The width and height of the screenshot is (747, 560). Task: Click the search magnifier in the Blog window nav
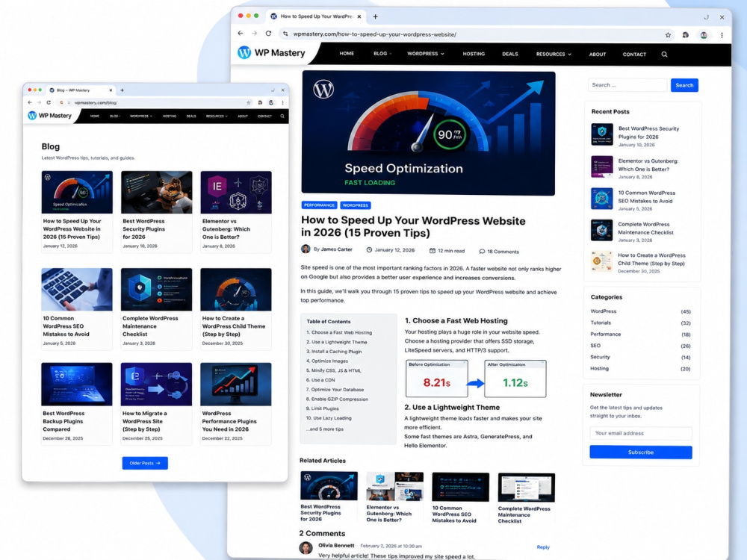click(x=282, y=116)
